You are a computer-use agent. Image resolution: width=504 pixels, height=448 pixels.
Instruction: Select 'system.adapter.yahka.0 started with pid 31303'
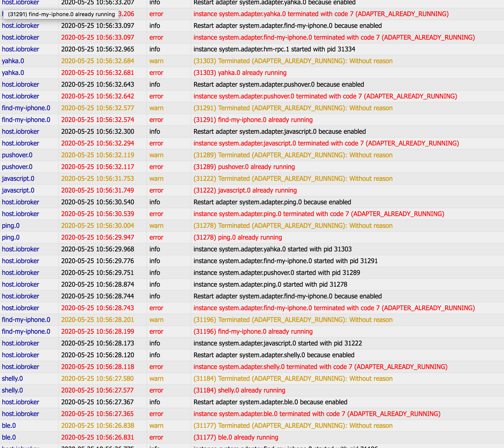(273, 249)
